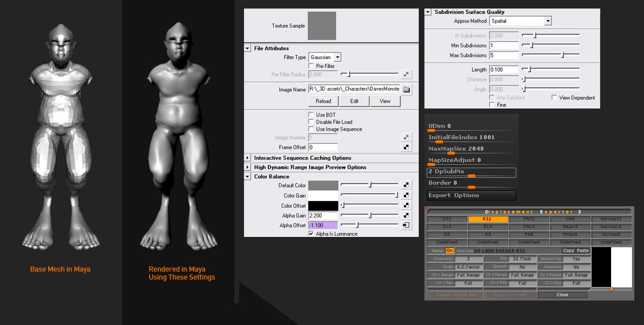644x325 pixels.
Task: Click the Color Offset black swatch
Action: [x=323, y=205]
